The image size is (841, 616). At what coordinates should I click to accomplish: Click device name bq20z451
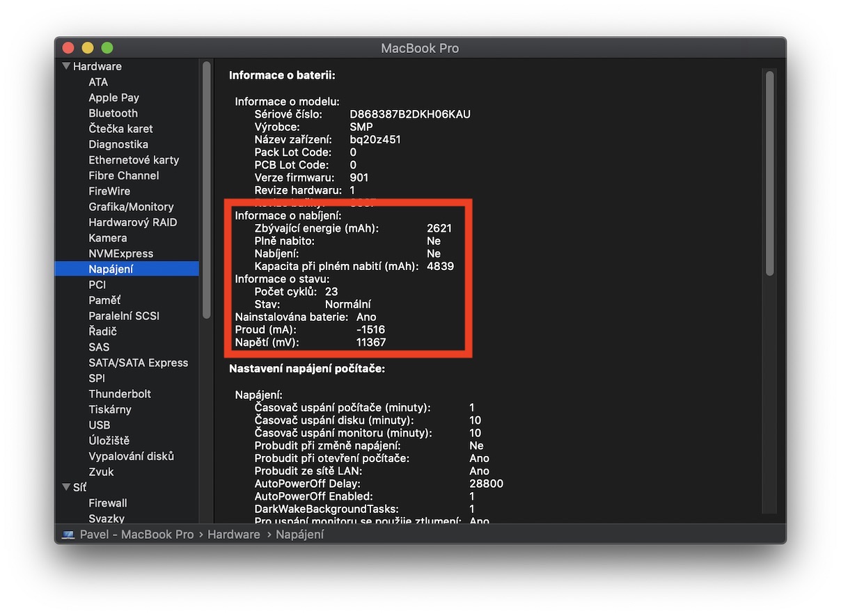[x=375, y=140]
